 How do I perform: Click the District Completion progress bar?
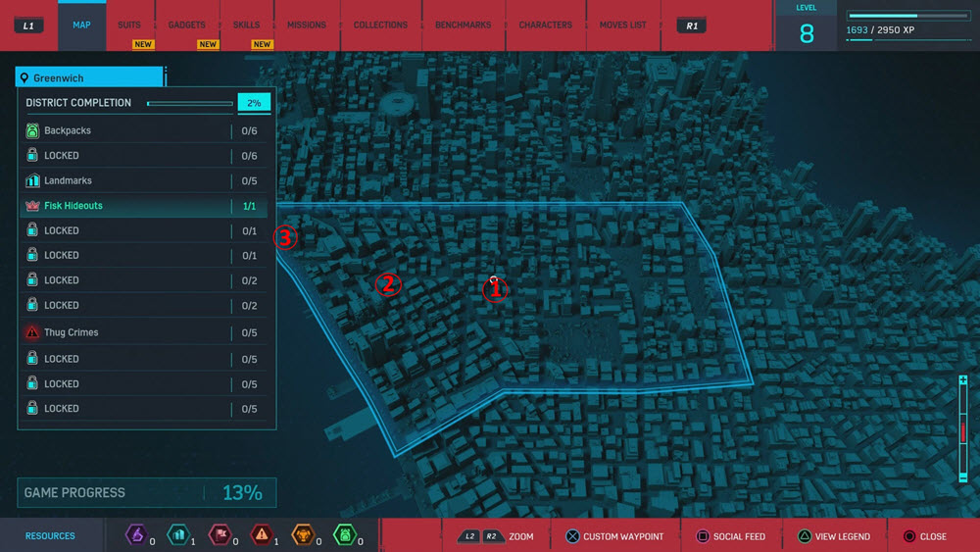[190, 104]
